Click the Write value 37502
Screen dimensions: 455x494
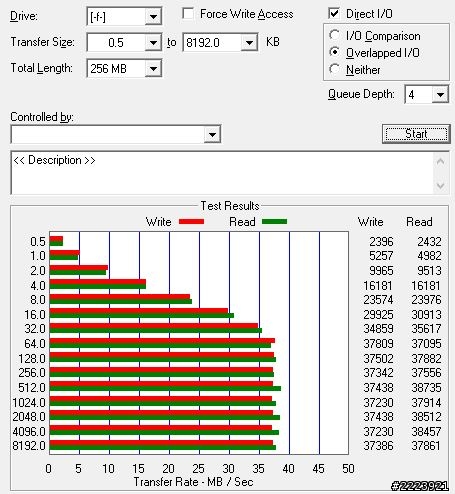[378, 358]
